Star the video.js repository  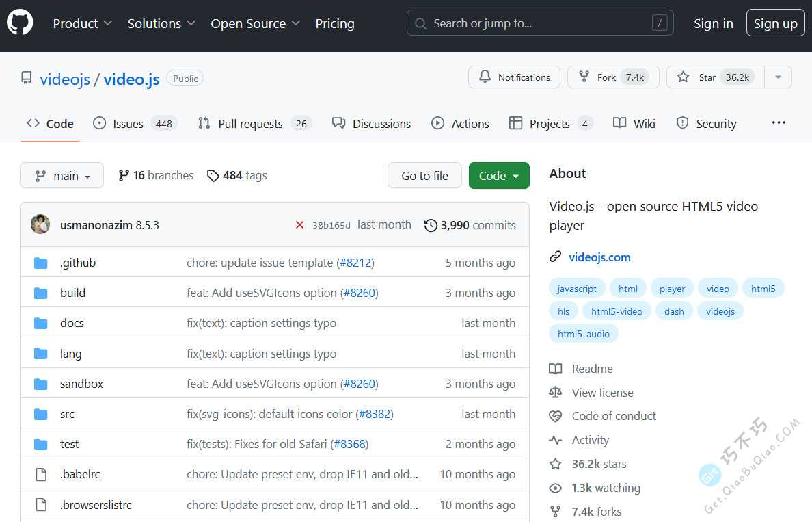[715, 77]
